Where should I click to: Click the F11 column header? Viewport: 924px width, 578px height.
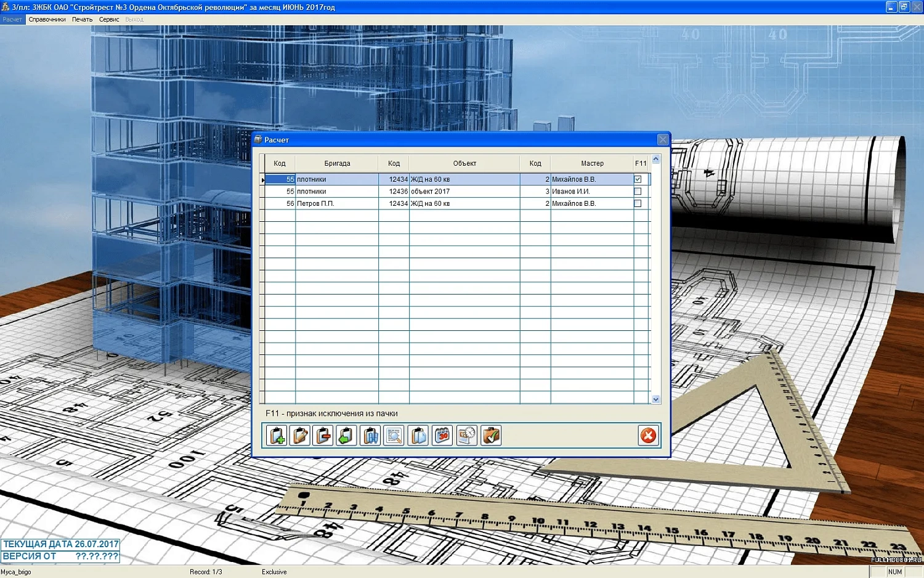641,163
